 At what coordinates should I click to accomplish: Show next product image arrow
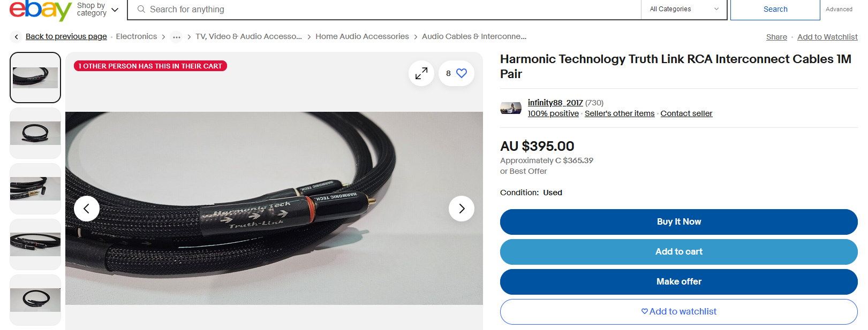462,209
